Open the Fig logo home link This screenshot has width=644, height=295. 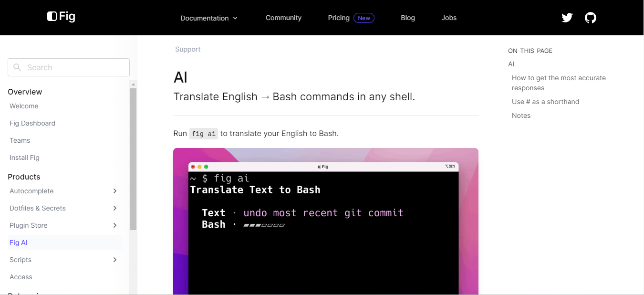(x=61, y=17)
